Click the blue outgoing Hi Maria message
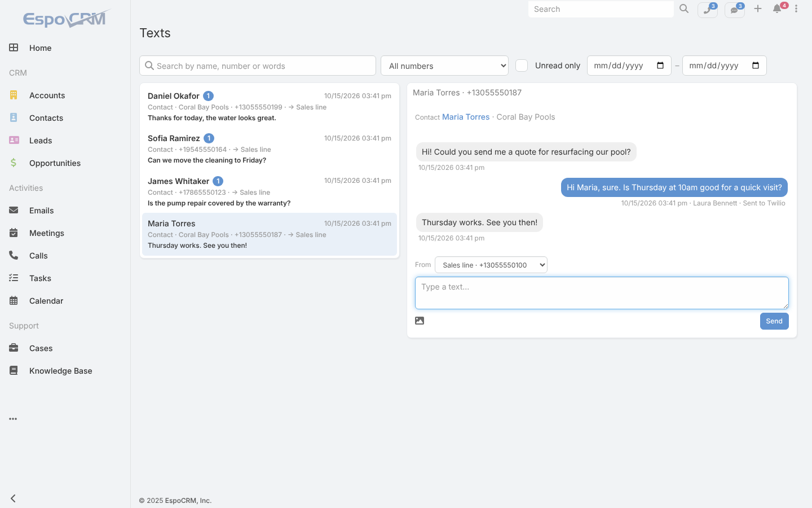Image resolution: width=812 pixels, height=508 pixels. [674, 187]
